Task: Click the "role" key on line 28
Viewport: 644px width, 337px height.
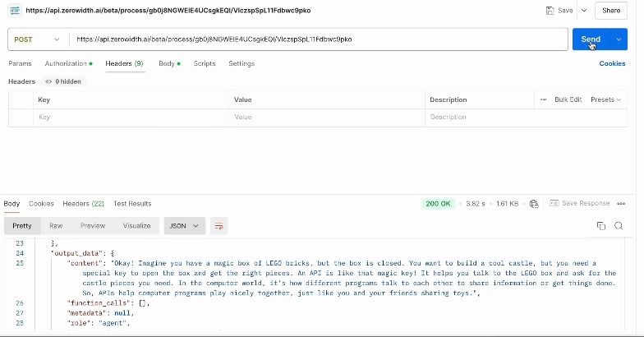Action: [x=79, y=322]
